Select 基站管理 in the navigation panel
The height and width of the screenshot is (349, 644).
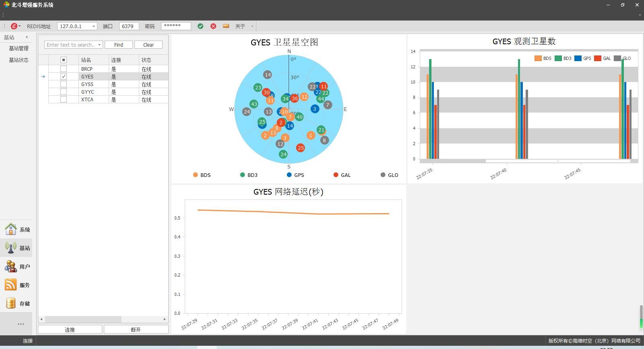click(19, 48)
